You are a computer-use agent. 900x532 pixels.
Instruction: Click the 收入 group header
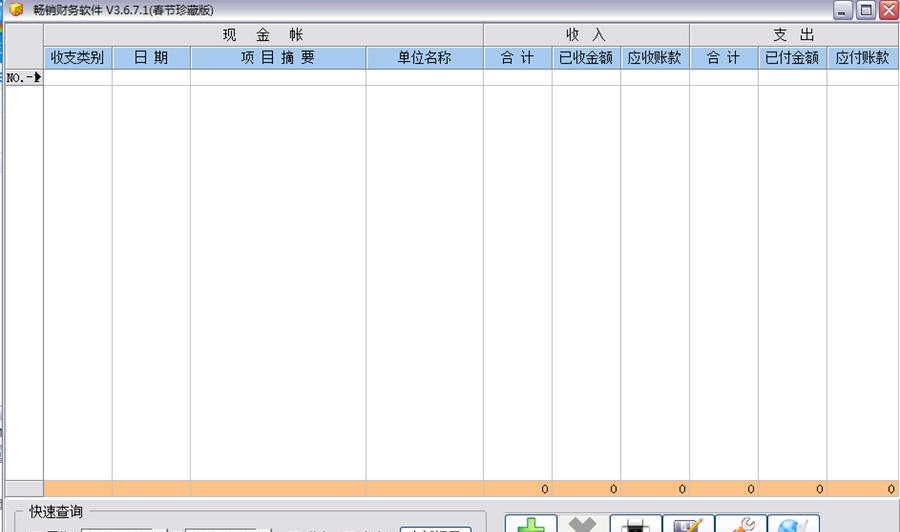[x=587, y=35]
